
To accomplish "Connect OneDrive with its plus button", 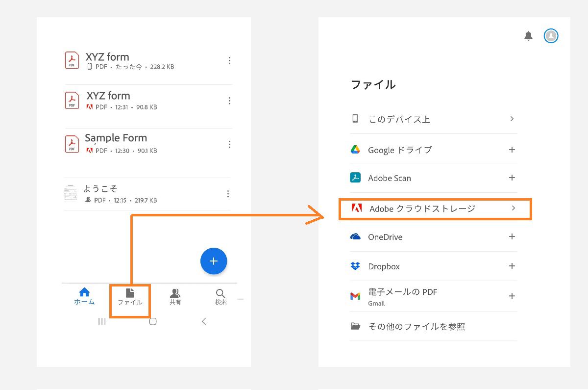I will (x=512, y=237).
